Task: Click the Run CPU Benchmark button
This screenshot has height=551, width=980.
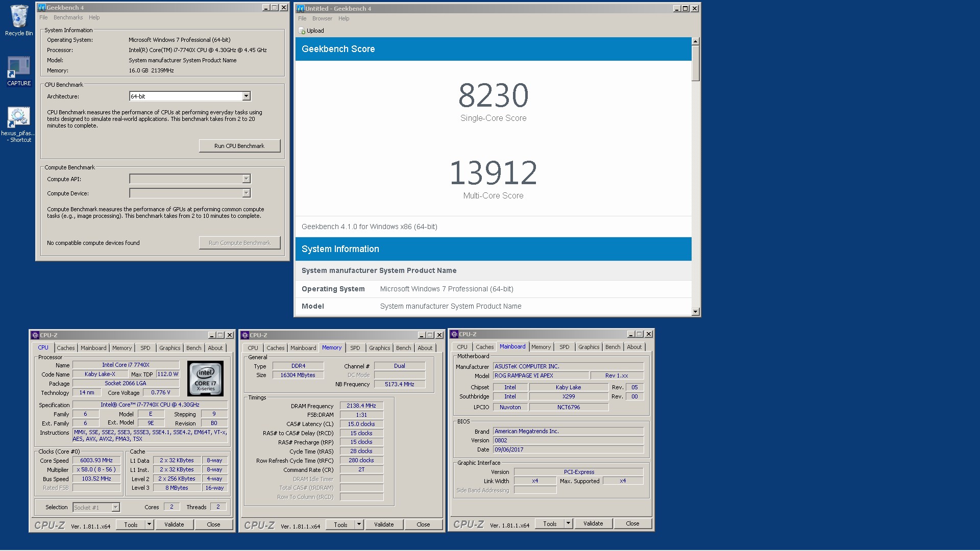Action: tap(239, 146)
